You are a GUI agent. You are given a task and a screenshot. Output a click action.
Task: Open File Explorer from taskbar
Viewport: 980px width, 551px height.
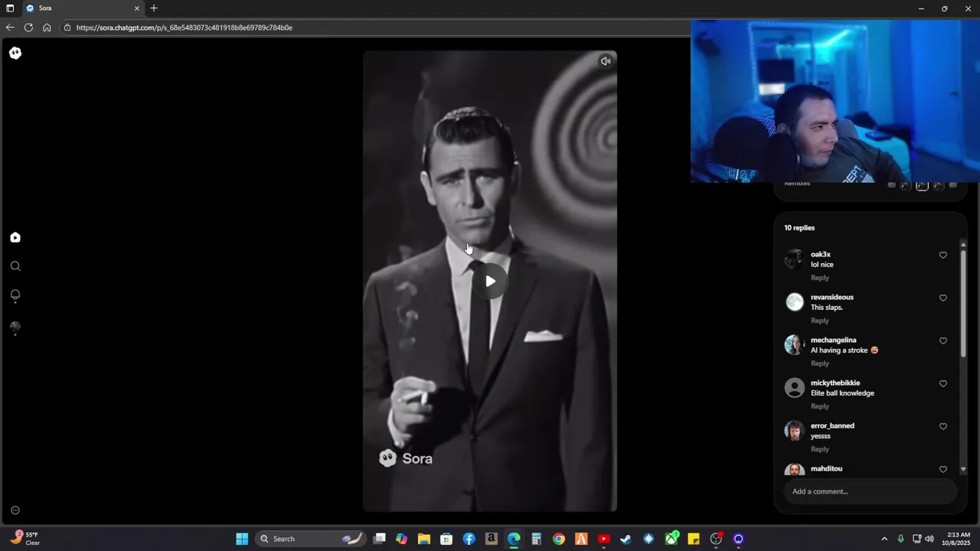coord(423,539)
